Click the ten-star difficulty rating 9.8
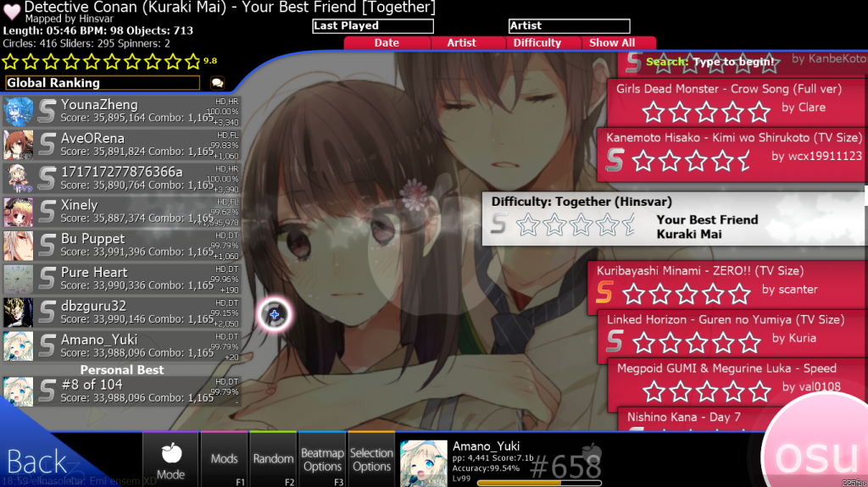 109,62
